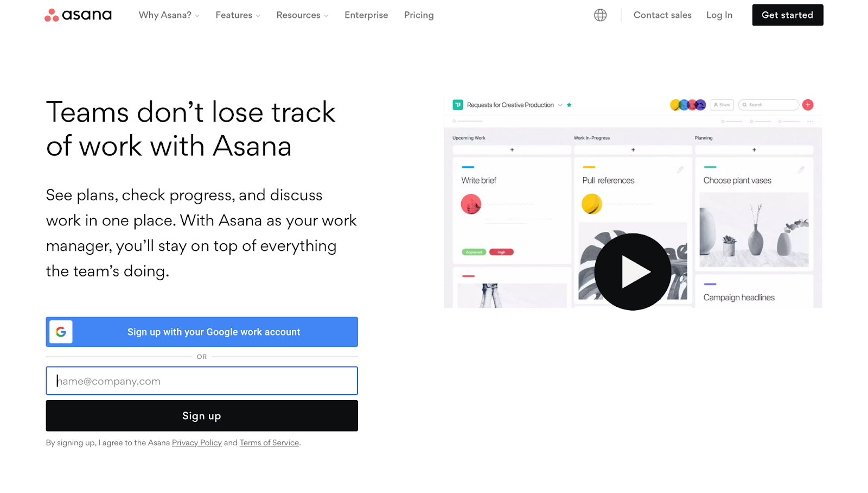The image size is (868, 493).
Task: Expand the Resources dropdown
Action: 302,15
